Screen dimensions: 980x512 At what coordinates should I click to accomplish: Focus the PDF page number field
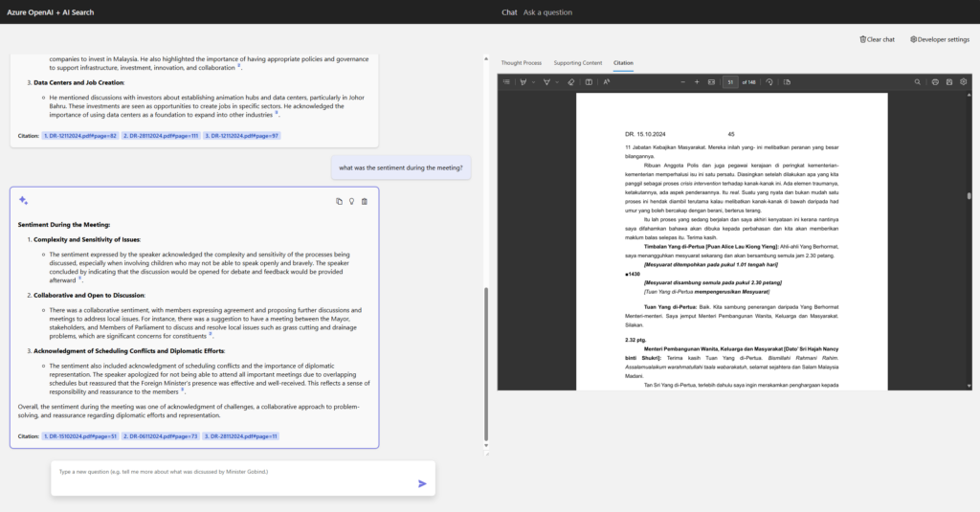pos(730,82)
